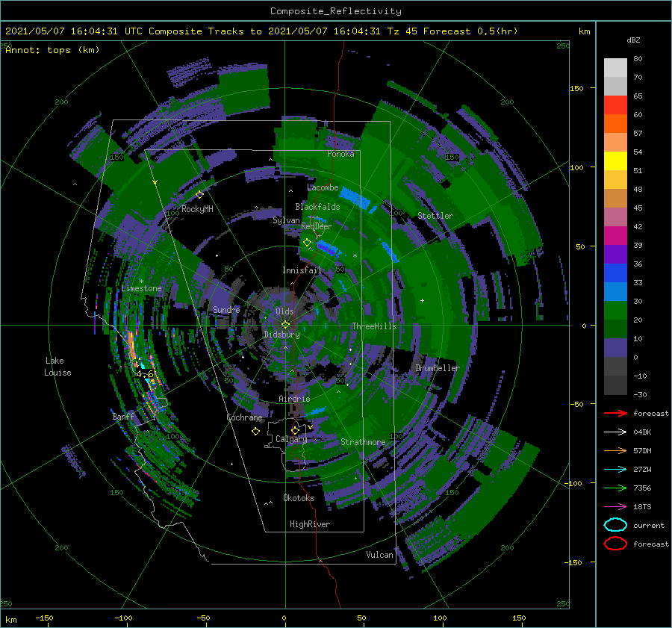
Task: Click the yellow diamond marker below RedDeer
Action: [307, 243]
